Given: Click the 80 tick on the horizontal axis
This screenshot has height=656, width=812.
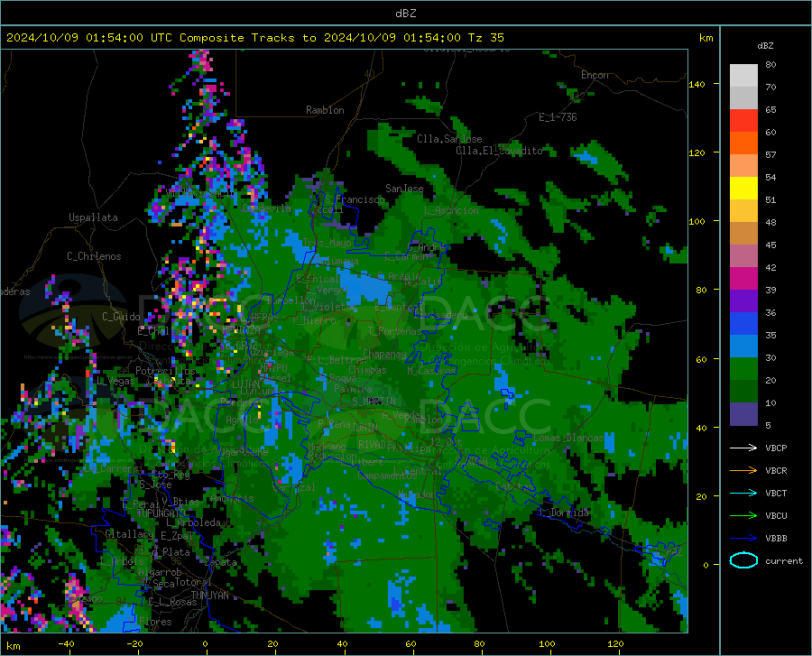Looking at the screenshot, I should 479,643.
